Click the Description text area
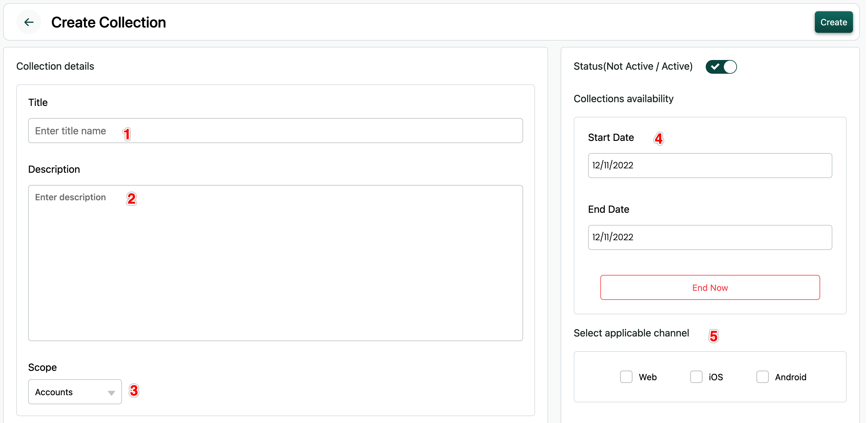The image size is (868, 423). click(275, 263)
